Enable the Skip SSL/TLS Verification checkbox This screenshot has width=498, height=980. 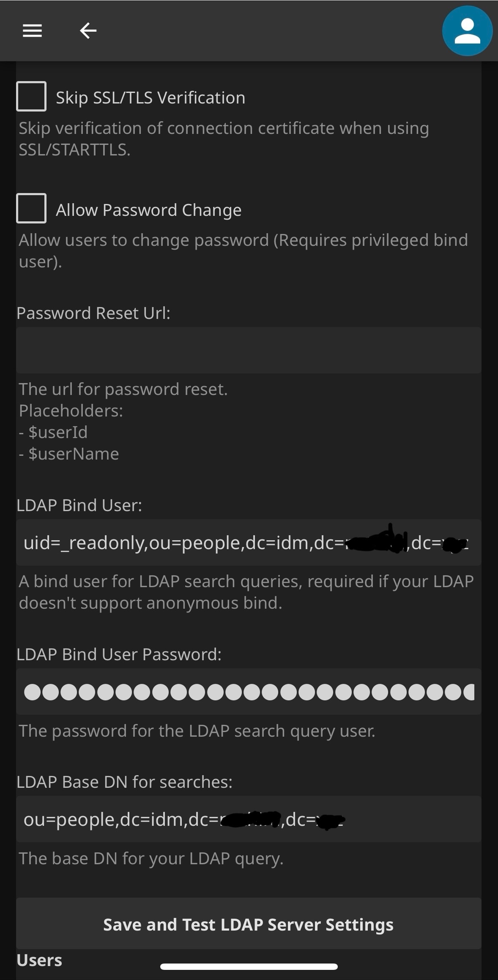pos(31,96)
